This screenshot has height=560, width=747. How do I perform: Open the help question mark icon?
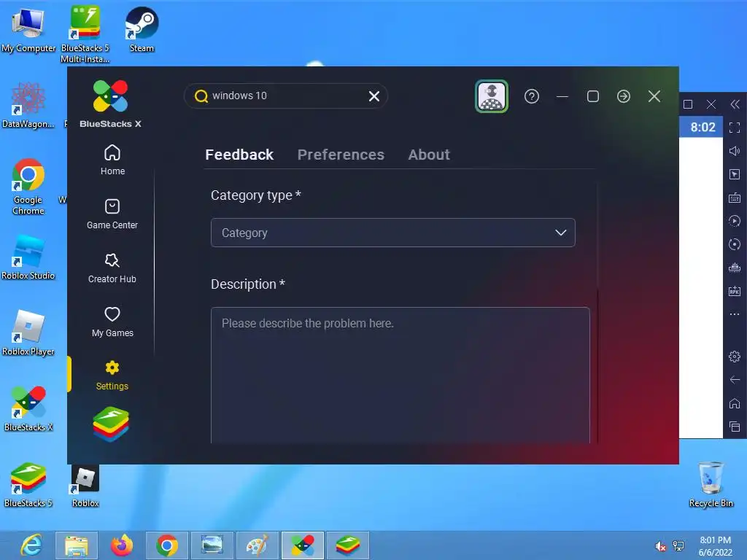(532, 97)
